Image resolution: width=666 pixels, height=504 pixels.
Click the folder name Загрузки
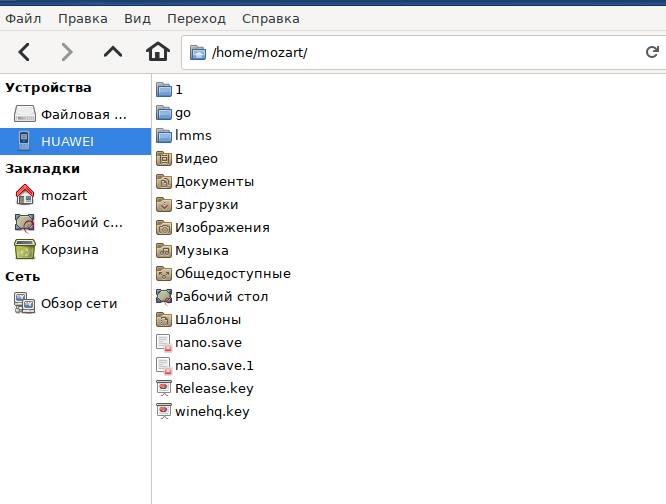pyautogui.click(x=207, y=205)
